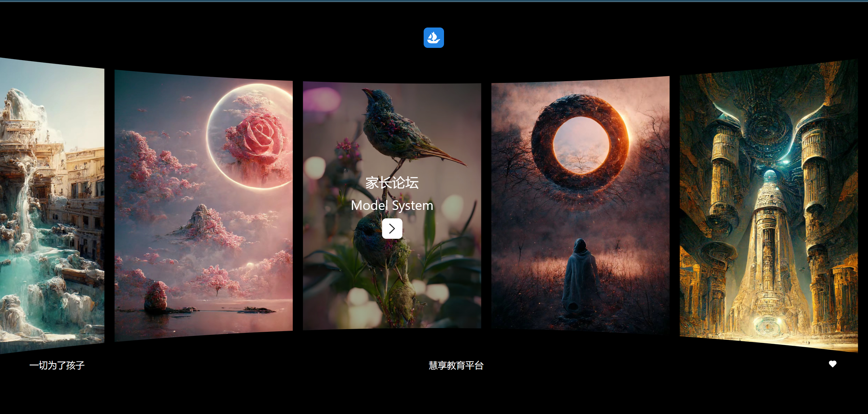Click the 一切为了孩子 footer text

tap(57, 365)
